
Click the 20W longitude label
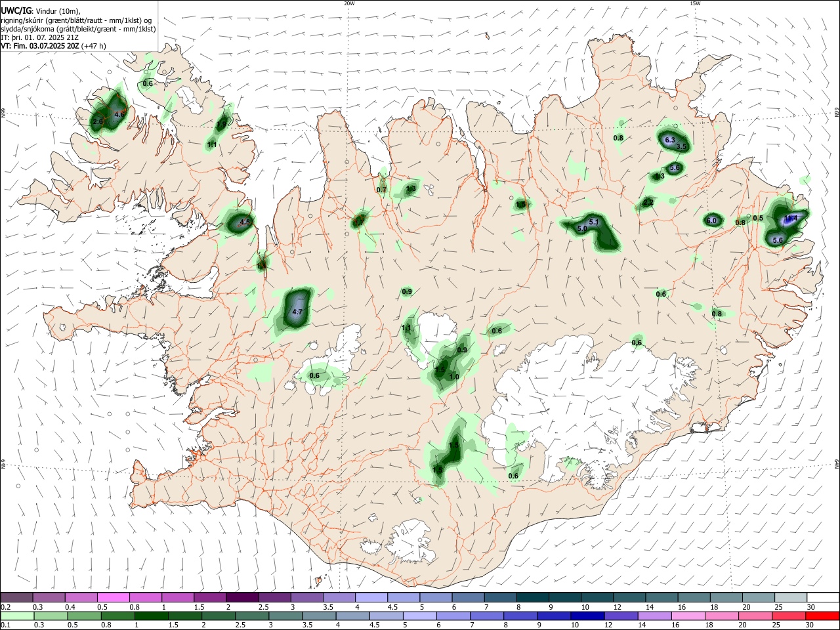click(x=349, y=3)
